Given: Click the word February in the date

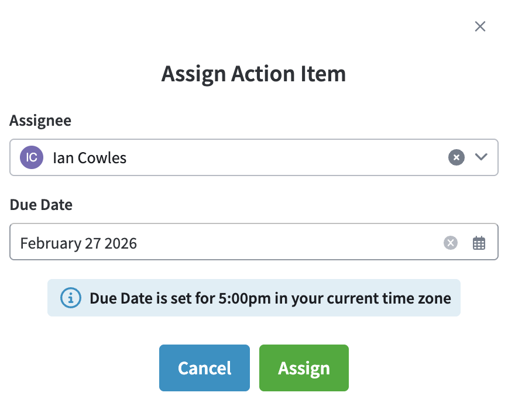Looking at the screenshot, I should point(49,243).
